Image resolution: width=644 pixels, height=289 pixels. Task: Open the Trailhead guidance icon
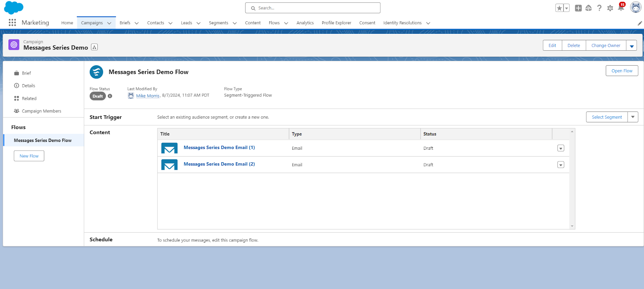pyautogui.click(x=588, y=8)
